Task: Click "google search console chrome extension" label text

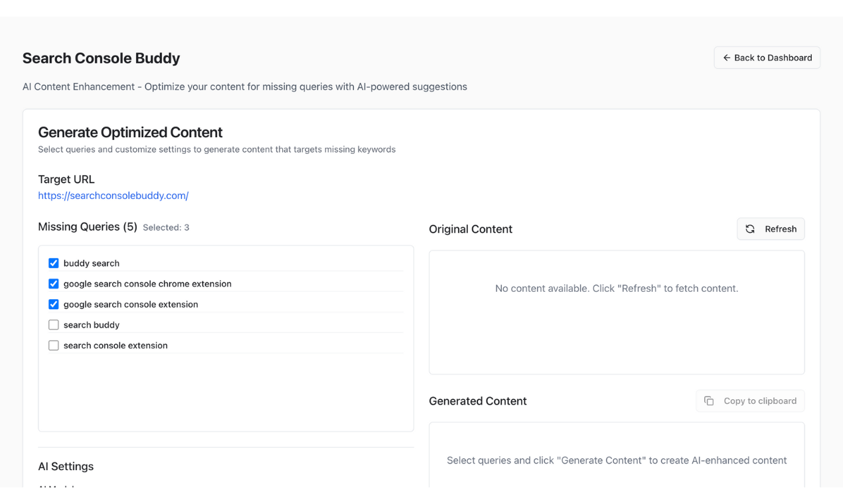Action: [147, 284]
